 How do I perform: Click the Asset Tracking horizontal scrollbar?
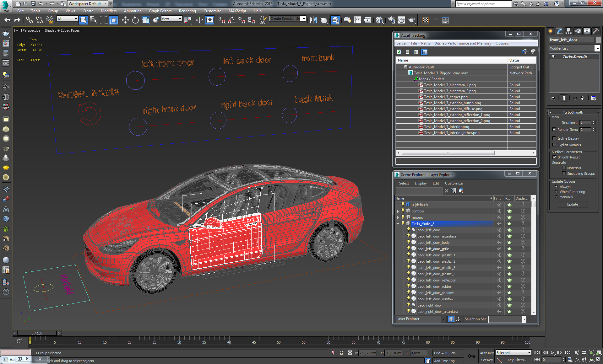point(448,153)
